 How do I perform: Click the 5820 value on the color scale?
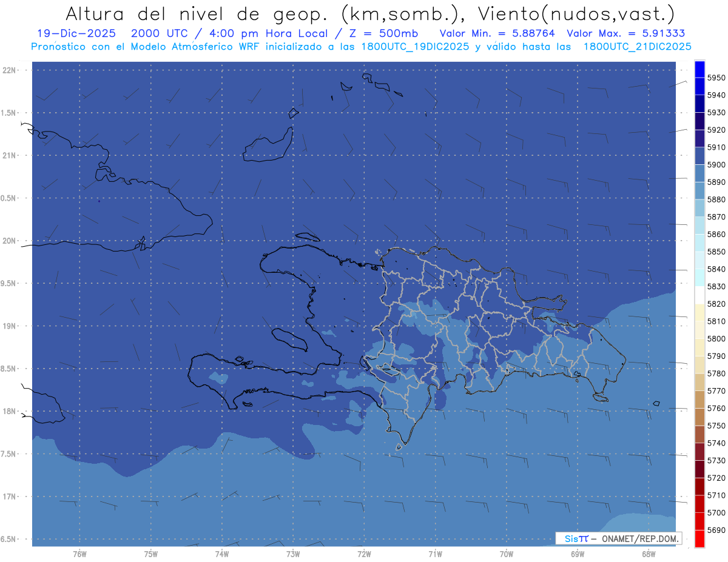pos(716,304)
